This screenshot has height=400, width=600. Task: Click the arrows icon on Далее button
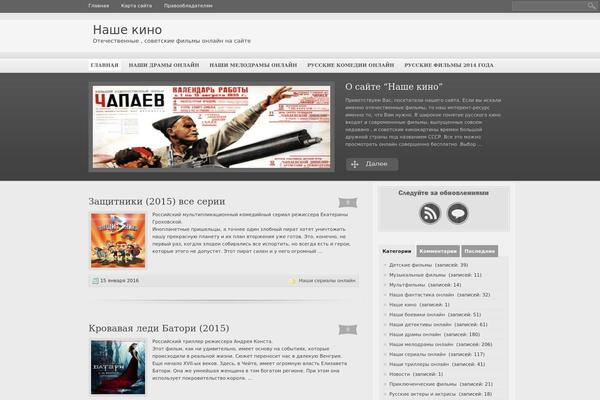[x=355, y=164]
